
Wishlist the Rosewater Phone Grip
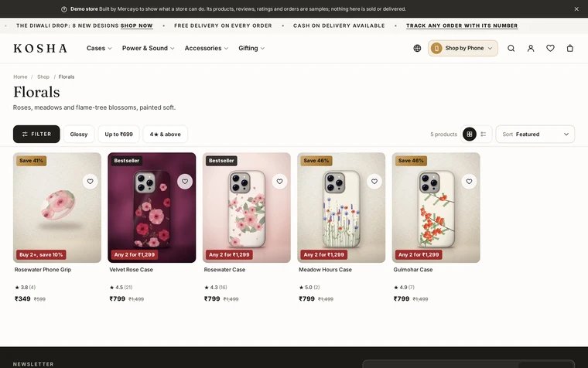[90, 182]
